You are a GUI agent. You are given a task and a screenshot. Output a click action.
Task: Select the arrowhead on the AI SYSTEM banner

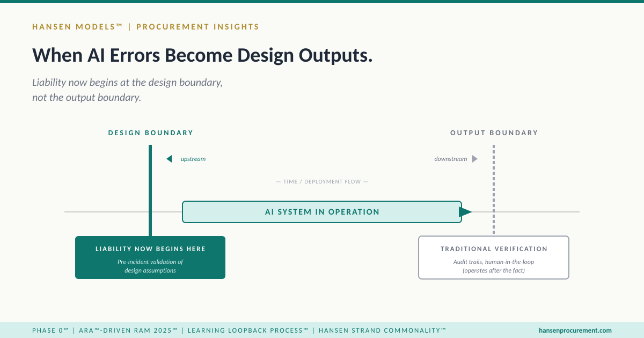click(465, 212)
